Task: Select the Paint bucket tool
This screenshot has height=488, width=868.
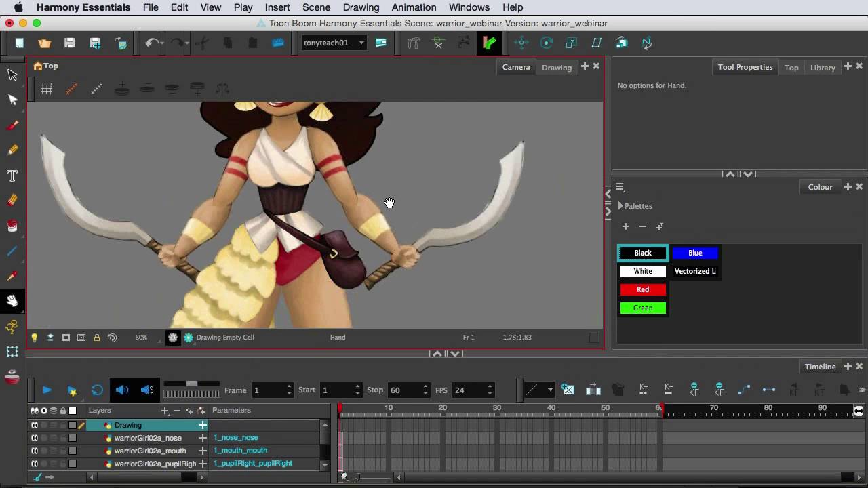Action: point(12,226)
